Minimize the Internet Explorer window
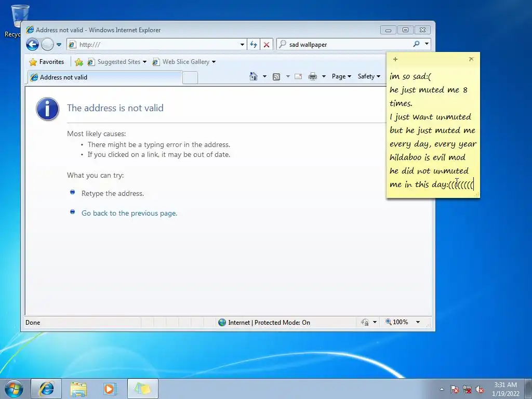This screenshot has height=399, width=532. click(388, 30)
